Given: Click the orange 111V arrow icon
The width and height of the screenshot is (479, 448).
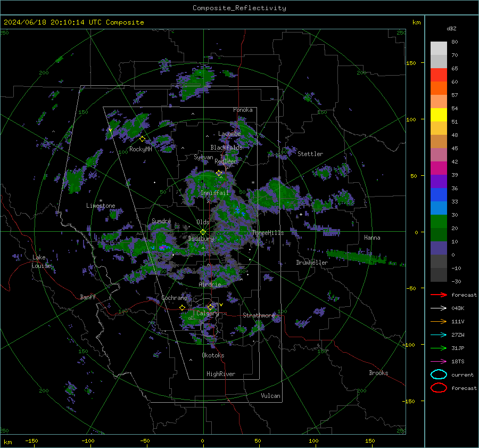Looking at the screenshot, I should 439,321.
